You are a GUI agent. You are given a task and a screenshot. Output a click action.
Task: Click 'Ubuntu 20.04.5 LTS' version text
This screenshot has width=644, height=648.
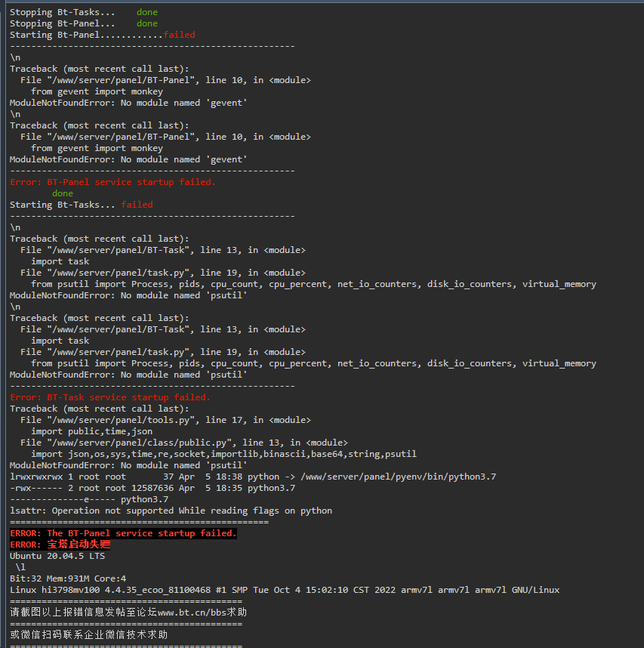[57, 557]
